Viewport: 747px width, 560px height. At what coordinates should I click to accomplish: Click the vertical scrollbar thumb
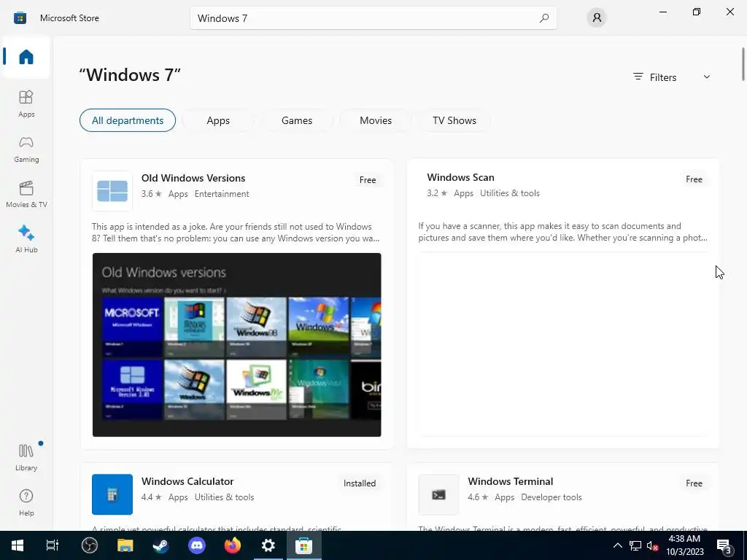(743, 64)
